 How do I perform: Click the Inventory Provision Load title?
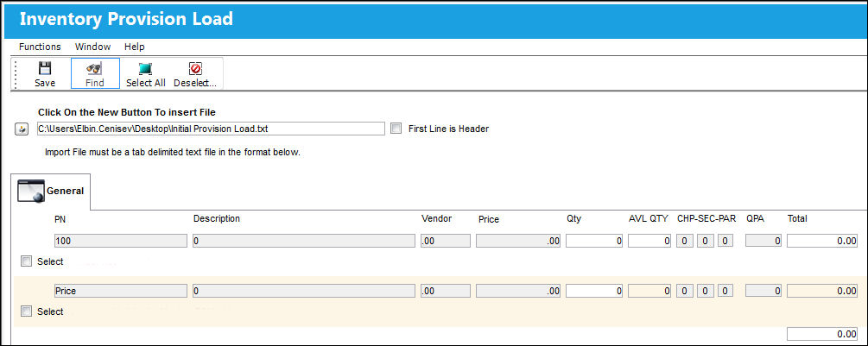tap(126, 19)
